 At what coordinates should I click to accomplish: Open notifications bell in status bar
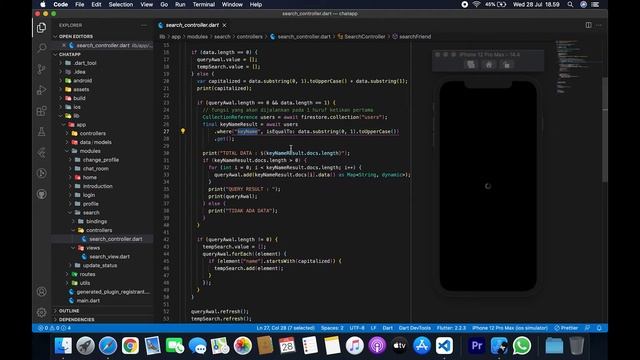(599, 328)
